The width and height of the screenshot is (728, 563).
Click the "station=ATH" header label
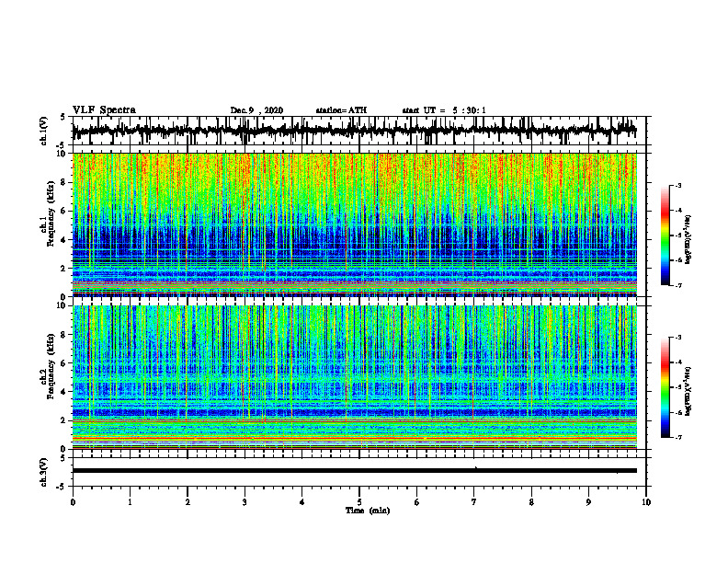coord(341,110)
